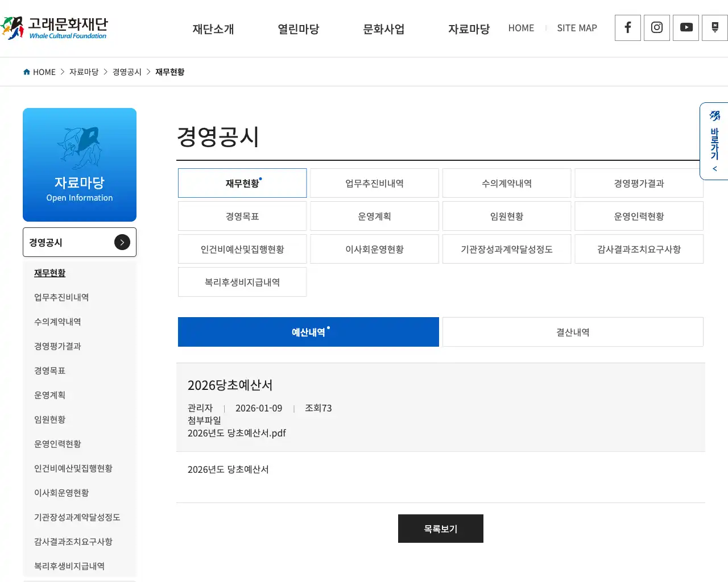This screenshot has width=728, height=582.
Task: Switch to the 경영평가결과 tab
Action: click(638, 183)
